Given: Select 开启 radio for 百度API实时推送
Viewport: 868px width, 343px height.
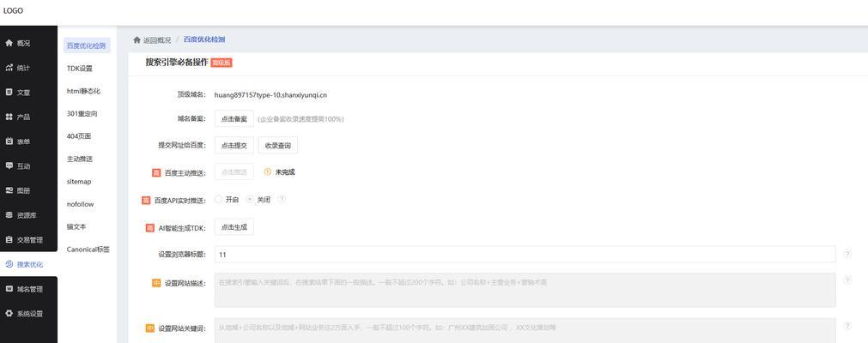Looking at the screenshot, I should click(219, 199).
